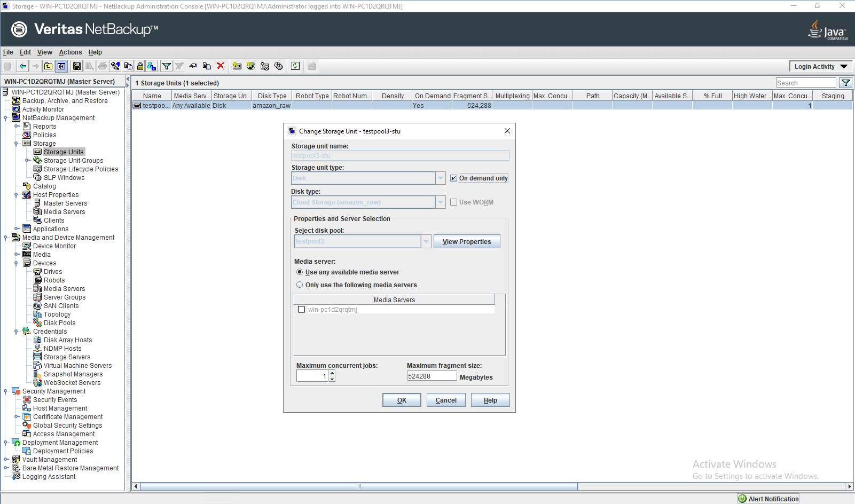Open the Disk type dropdown
855x504 pixels.
[x=441, y=202]
